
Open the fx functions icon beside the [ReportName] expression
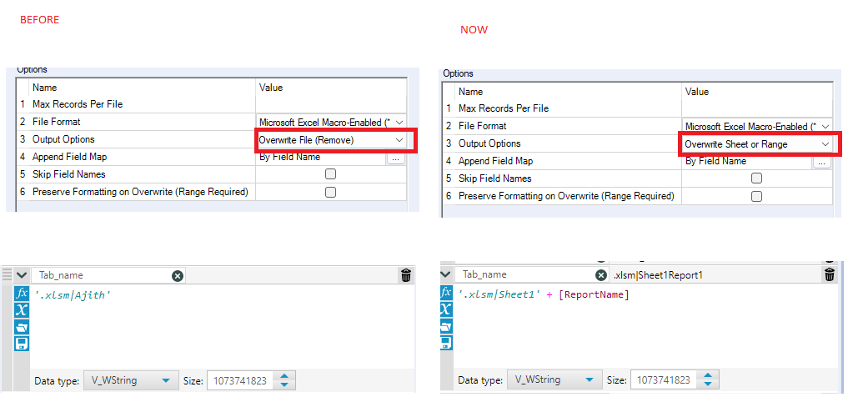coord(447,294)
